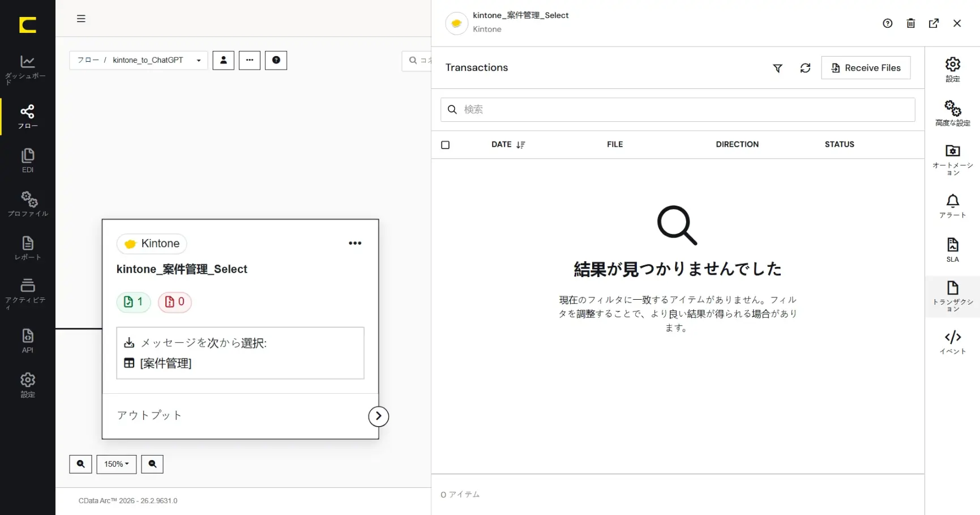Click the FILE column header

point(615,144)
